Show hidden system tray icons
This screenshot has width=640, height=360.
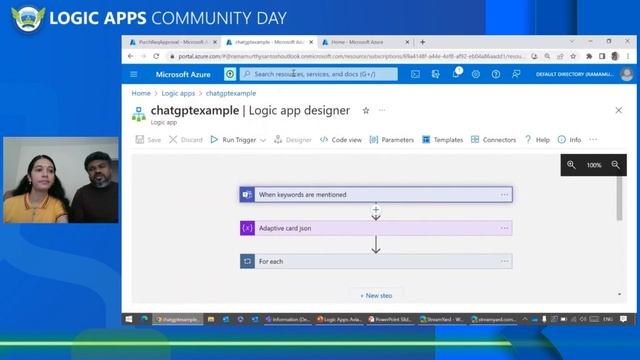pos(525,319)
